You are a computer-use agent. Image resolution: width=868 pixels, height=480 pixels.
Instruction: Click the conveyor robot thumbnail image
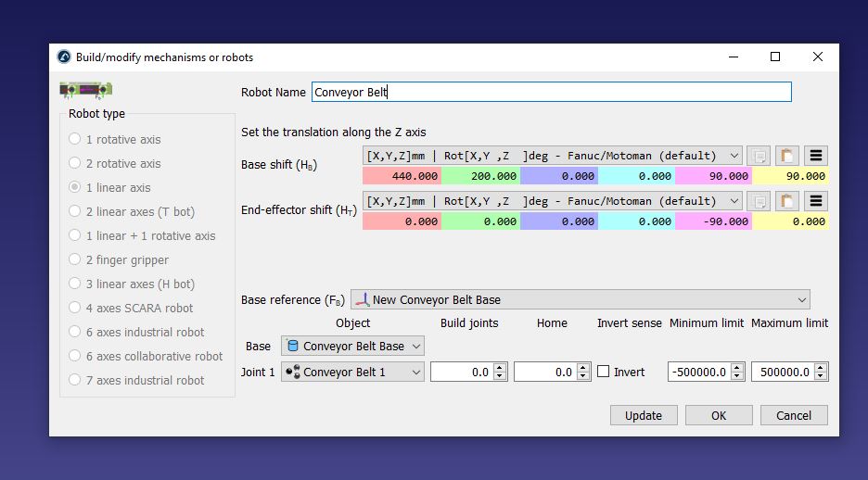85,90
